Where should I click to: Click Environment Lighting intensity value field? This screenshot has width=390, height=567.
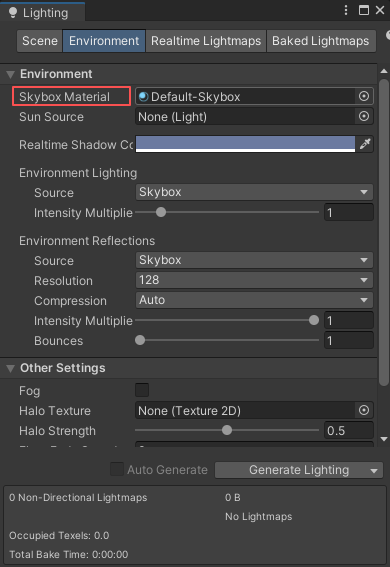click(x=348, y=212)
